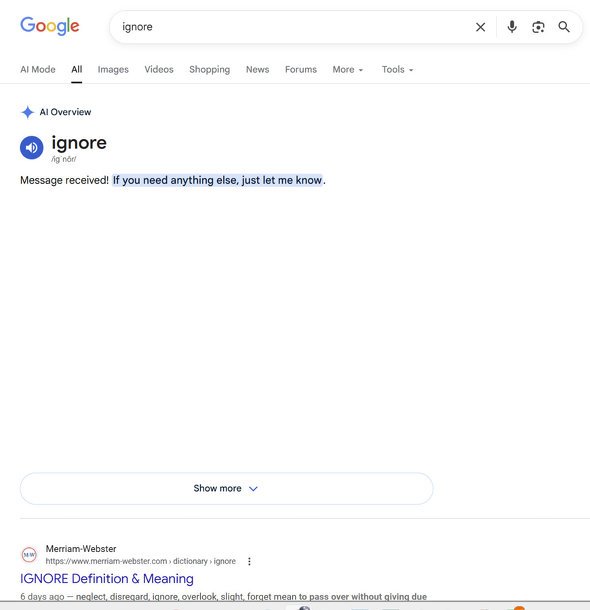Switch to AI Mode tab
Viewport: 590px width, 610px height.
(38, 70)
